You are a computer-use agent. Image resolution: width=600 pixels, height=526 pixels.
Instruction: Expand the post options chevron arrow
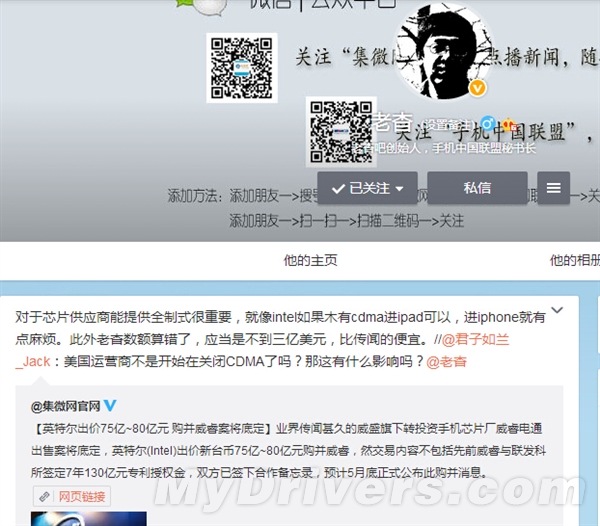(557, 309)
